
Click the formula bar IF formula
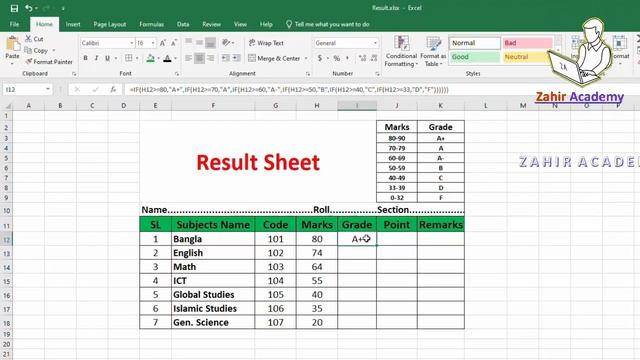[x=289, y=89]
